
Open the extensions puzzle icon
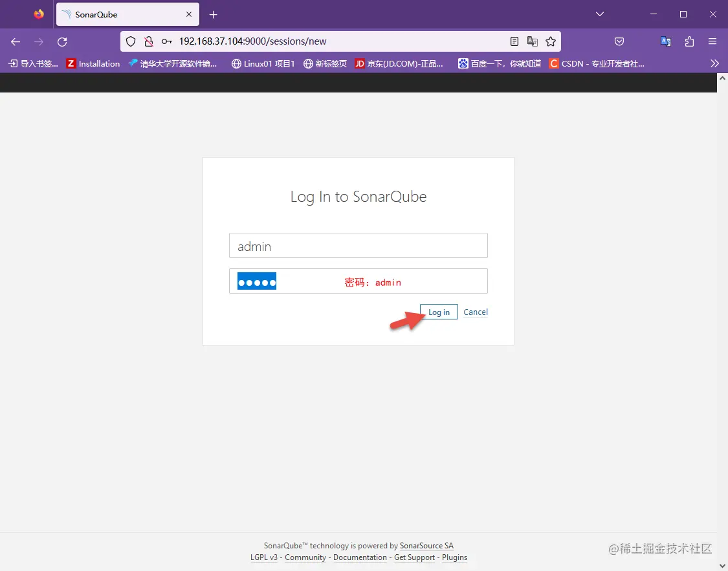[x=689, y=42]
